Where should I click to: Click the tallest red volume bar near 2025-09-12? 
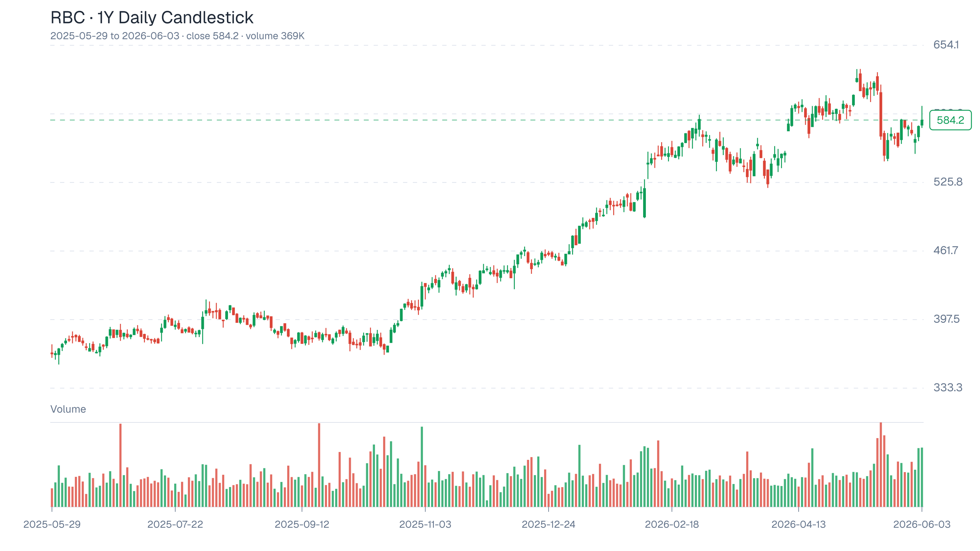coord(319,465)
